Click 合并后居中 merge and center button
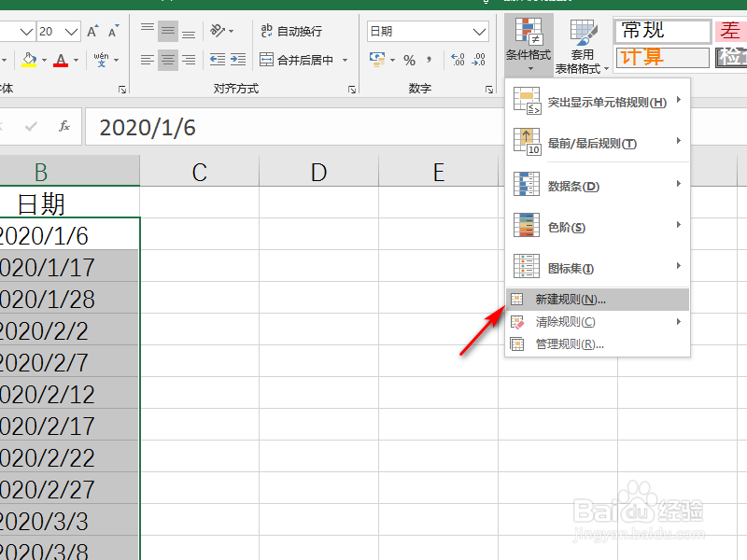 296,60
